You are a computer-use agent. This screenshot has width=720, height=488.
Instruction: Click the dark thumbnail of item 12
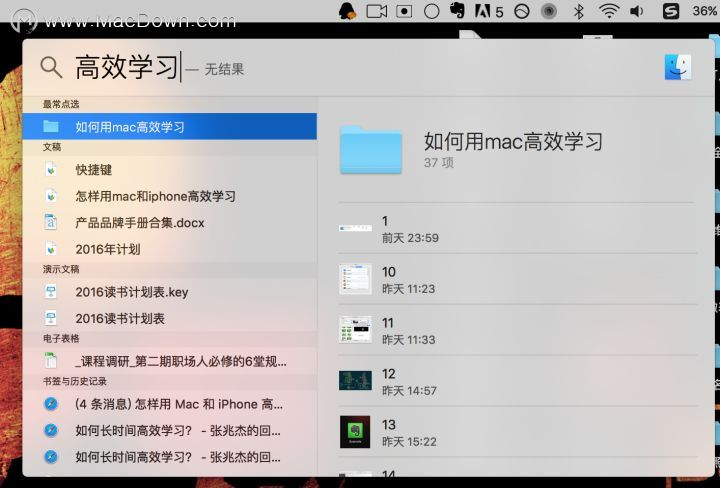[x=355, y=381]
